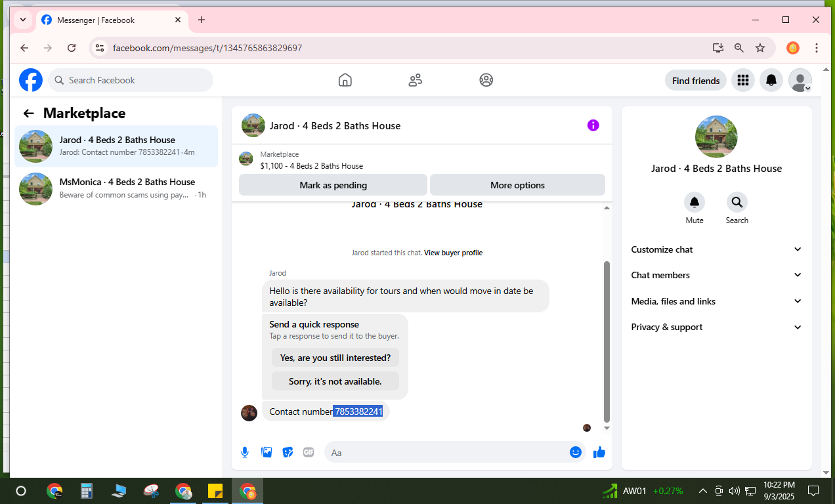Open the Groups icon in top navigation
The width and height of the screenshot is (835, 504).
coord(486,80)
